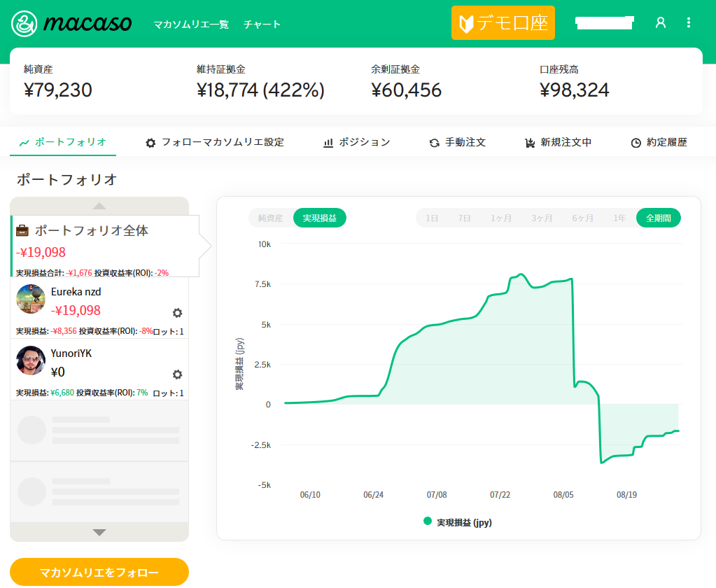Click the macaso logo icon

coord(24,23)
